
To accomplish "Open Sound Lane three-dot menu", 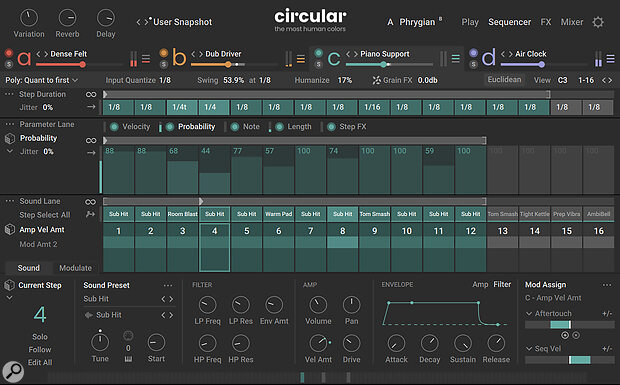I will [10, 201].
